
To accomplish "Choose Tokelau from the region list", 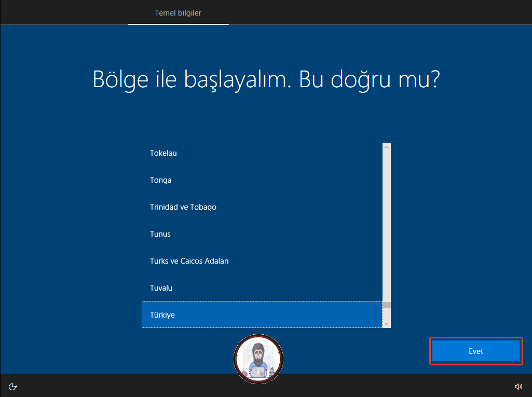I will pyautogui.click(x=262, y=153).
